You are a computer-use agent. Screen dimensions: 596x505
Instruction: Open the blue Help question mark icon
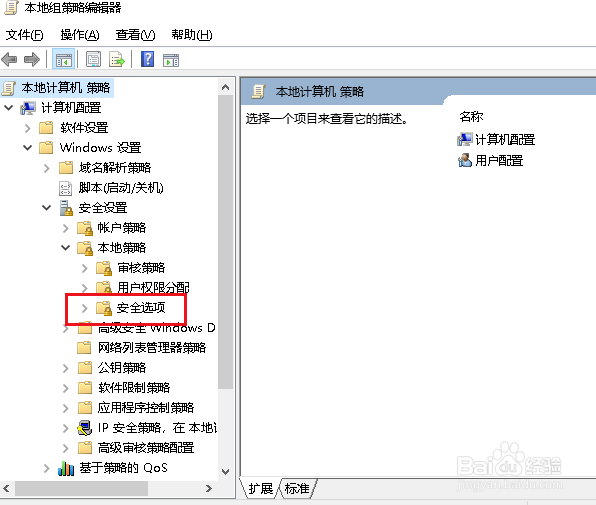point(147,59)
